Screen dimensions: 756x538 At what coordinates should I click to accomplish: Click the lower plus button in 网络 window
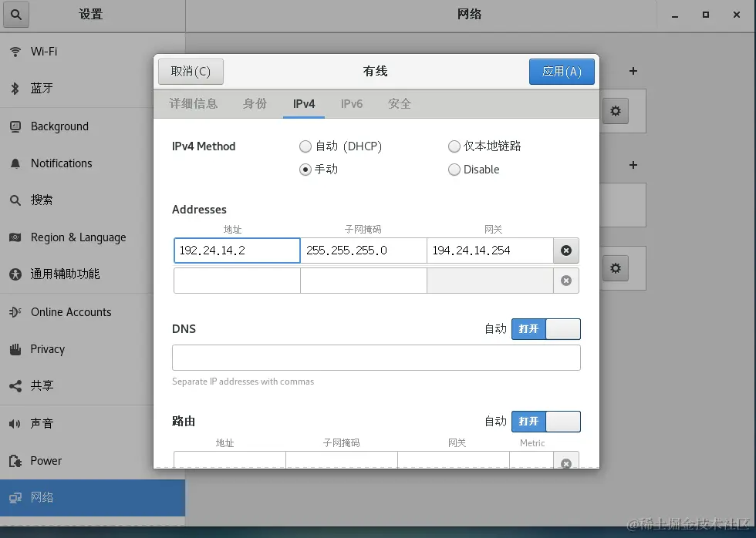[x=633, y=165]
